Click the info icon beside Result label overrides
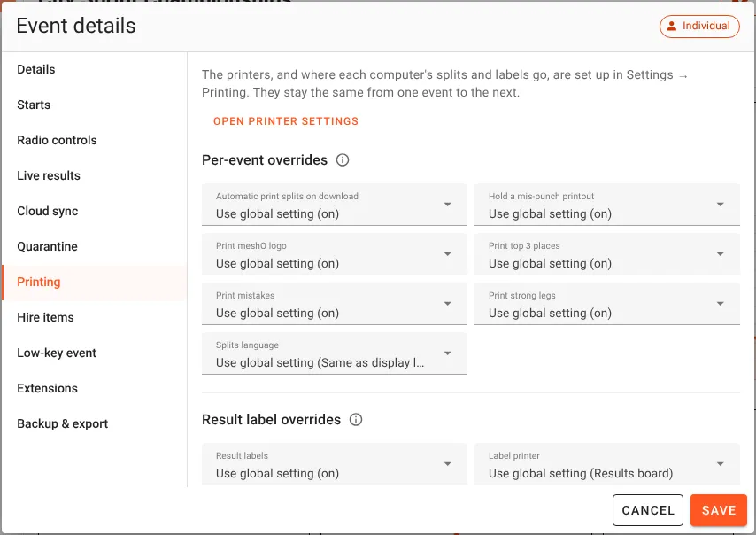Screen dimensions: 756x535 (356, 419)
